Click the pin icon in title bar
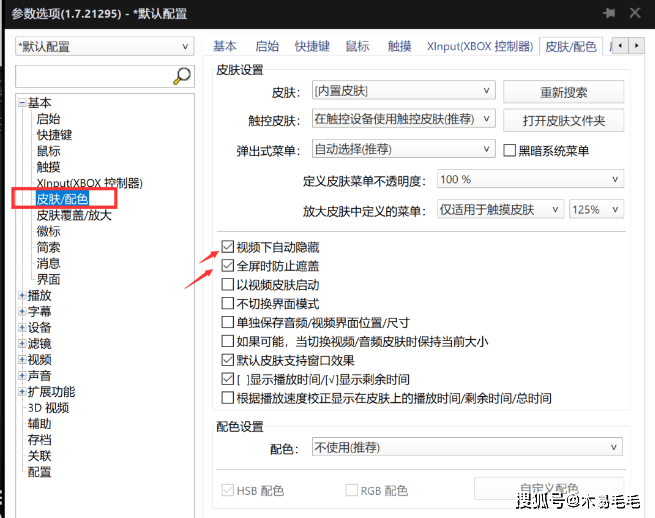This screenshot has width=655, height=518. pyautogui.click(x=609, y=13)
